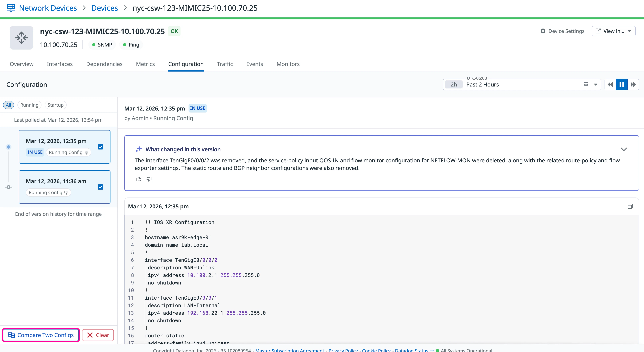The height and width of the screenshot is (352, 644).
Task: Click the Clear button
Action: 98,335
